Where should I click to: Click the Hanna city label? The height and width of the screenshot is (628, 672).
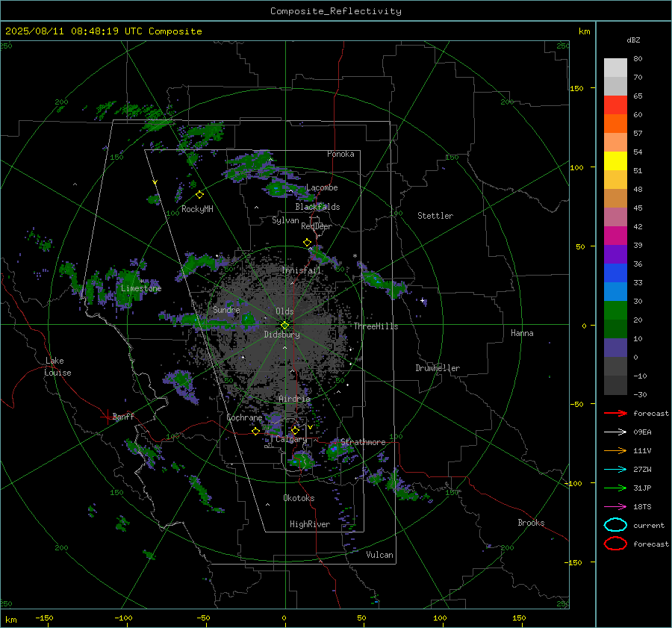[522, 333]
